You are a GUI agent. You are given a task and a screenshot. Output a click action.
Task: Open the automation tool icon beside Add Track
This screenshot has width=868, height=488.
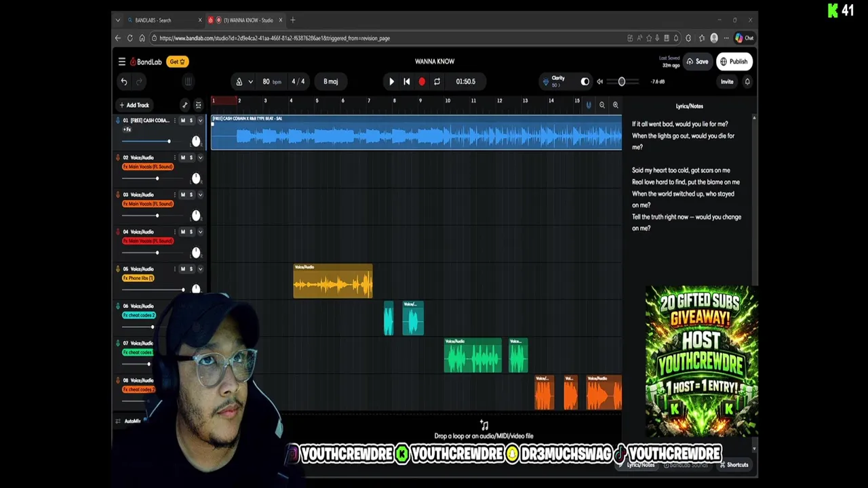pyautogui.click(x=184, y=105)
